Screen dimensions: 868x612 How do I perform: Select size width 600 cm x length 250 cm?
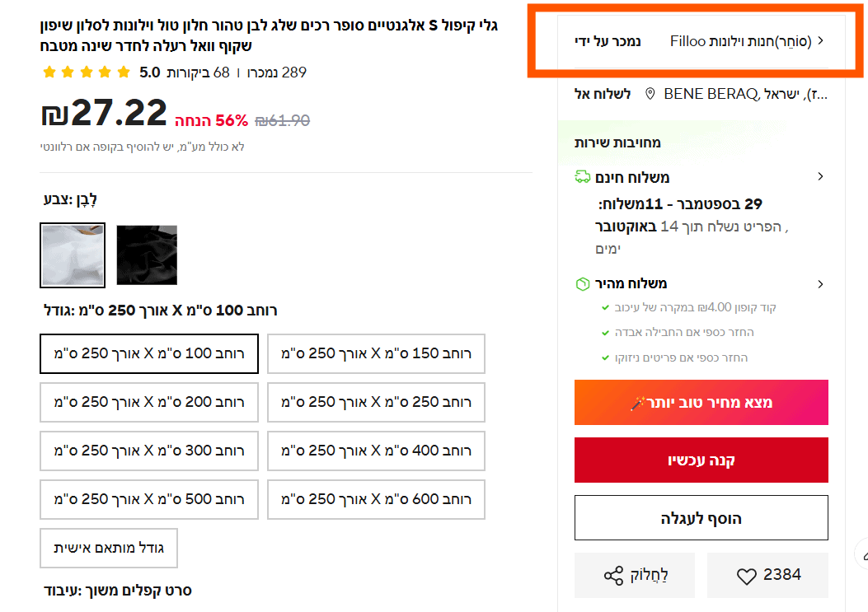click(x=376, y=499)
